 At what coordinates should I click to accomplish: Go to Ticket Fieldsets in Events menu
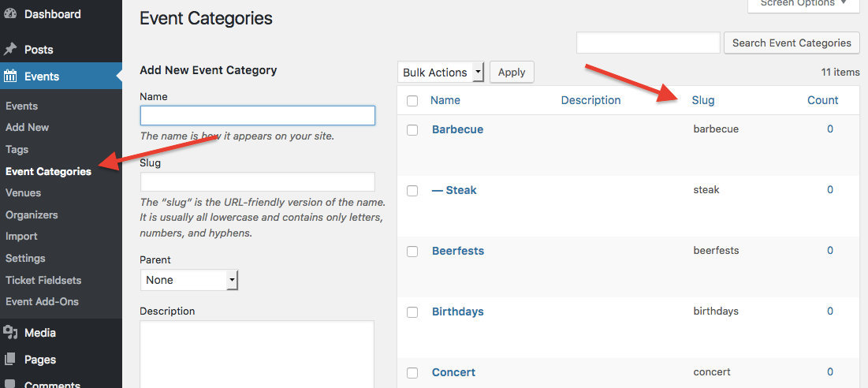(x=43, y=280)
